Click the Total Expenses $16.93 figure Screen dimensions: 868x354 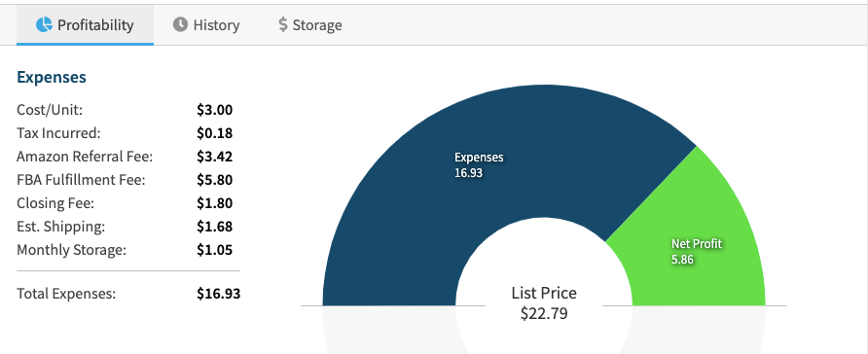coord(219,293)
